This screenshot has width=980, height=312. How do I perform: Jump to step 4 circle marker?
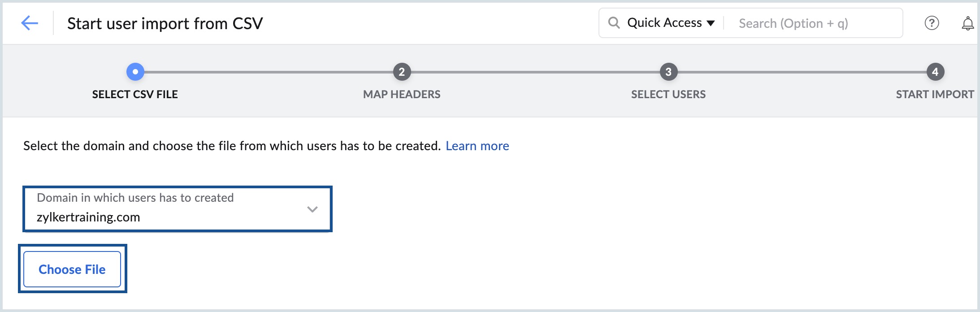(935, 72)
